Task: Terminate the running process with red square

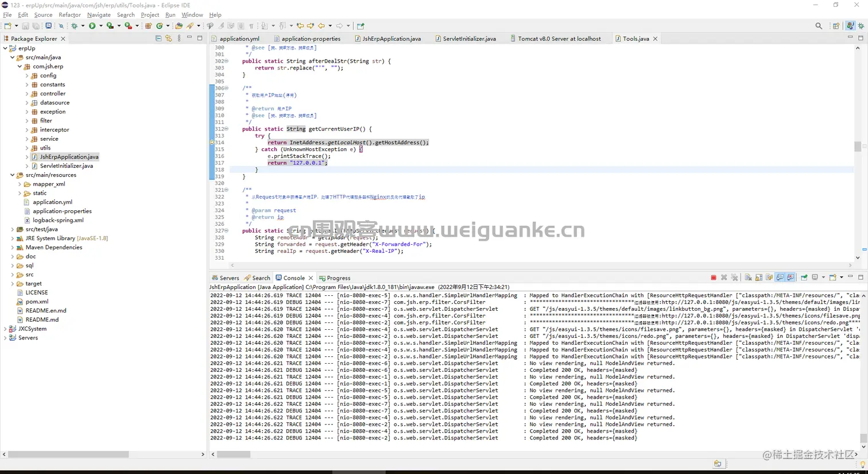Action: pos(714,278)
